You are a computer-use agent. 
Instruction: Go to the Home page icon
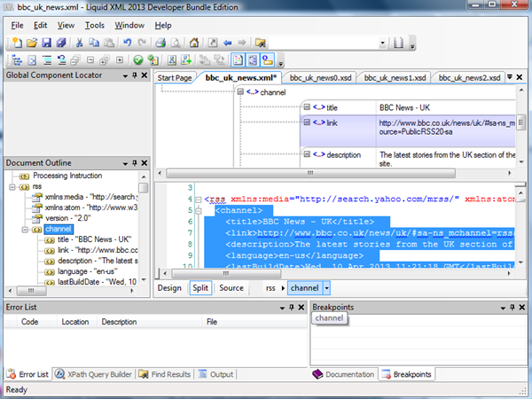[x=194, y=43]
